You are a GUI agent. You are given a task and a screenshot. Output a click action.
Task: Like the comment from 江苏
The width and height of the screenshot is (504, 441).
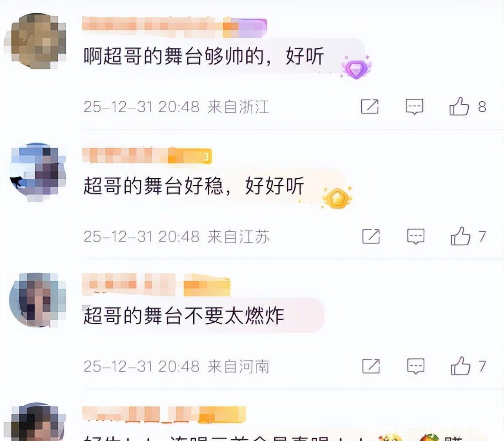click(x=460, y=237)
